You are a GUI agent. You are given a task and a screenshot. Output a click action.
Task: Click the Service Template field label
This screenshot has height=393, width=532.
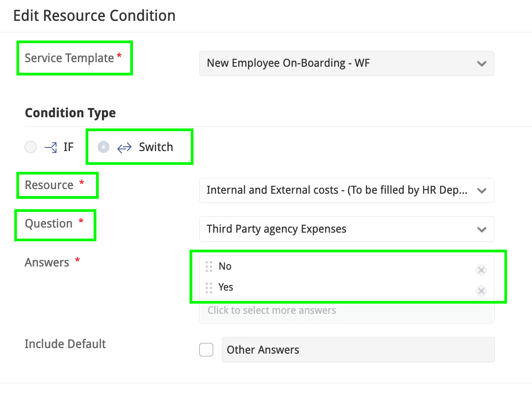69,58
